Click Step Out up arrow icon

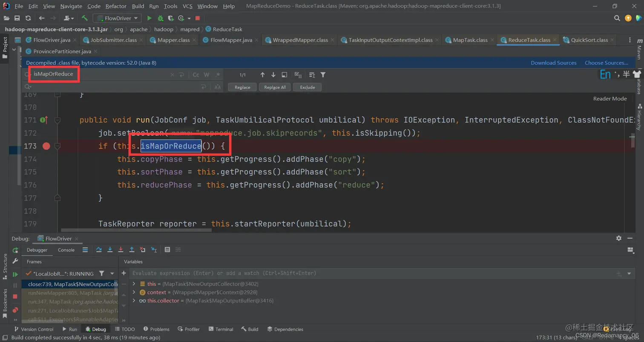coord(132,250)
